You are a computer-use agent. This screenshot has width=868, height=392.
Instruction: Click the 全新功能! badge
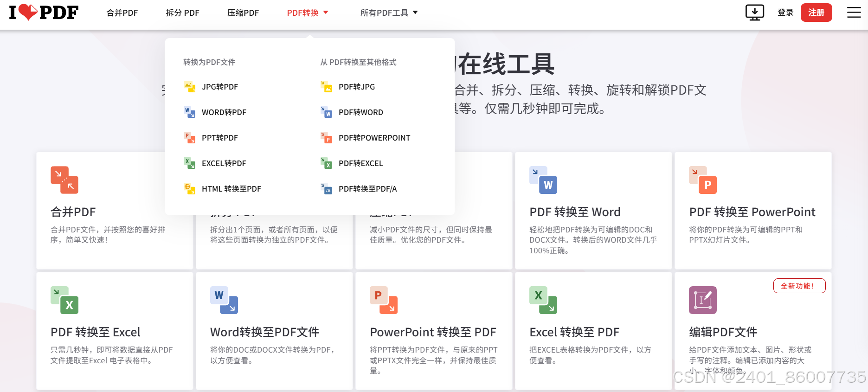click(799, 286)
